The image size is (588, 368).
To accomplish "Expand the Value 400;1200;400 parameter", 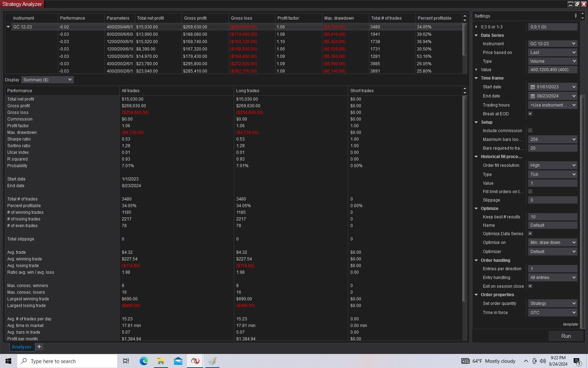I will coord(476,70).
